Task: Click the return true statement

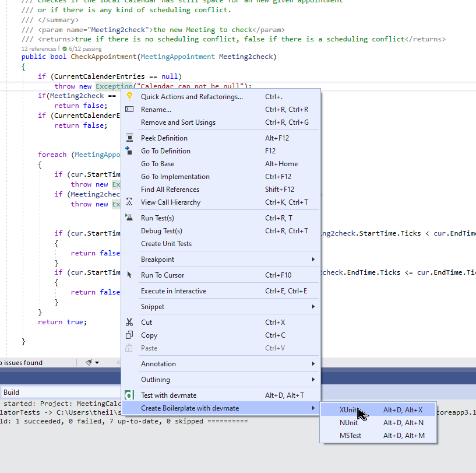Action: [x=62, y=322]
